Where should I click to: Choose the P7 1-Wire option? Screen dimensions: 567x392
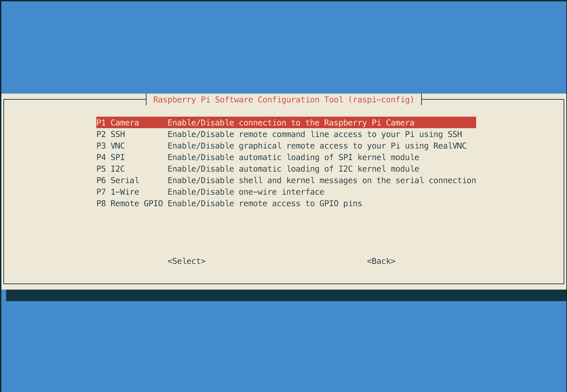pos(286,192)
